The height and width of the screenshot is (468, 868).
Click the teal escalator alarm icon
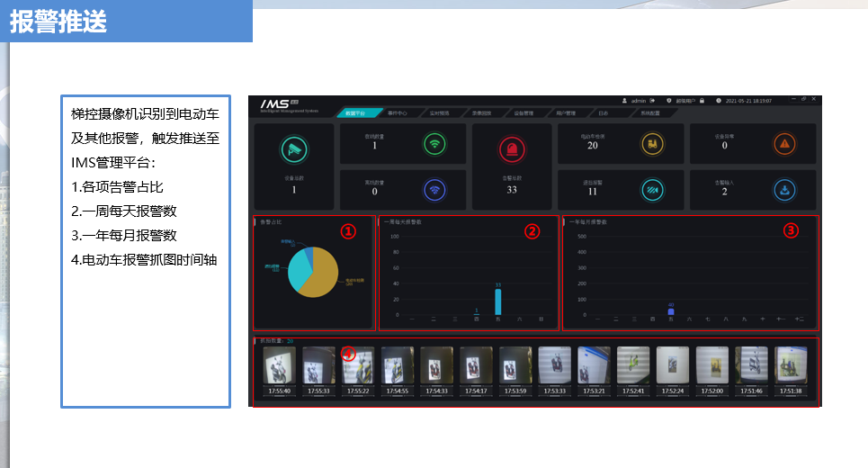[651, 190]
